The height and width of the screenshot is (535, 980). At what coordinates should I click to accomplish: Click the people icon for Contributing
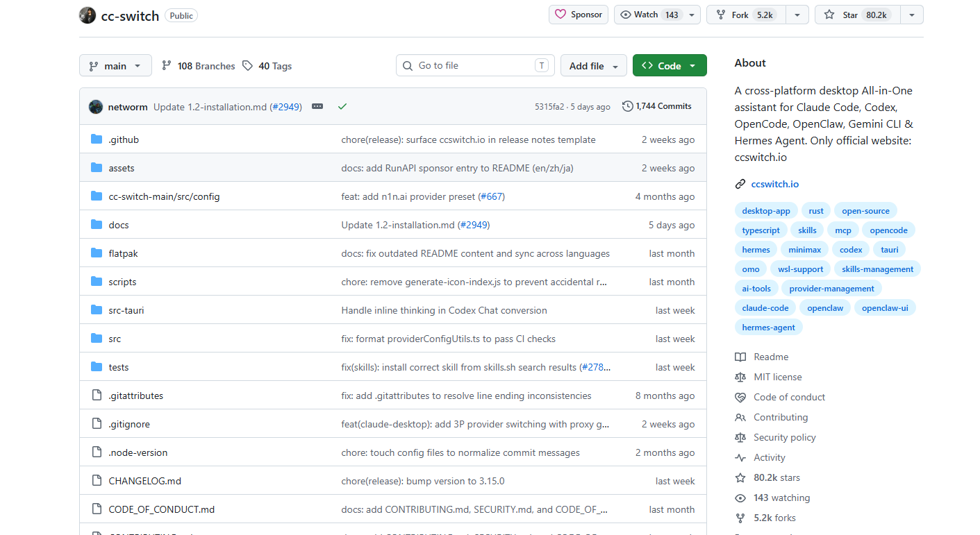740,417
